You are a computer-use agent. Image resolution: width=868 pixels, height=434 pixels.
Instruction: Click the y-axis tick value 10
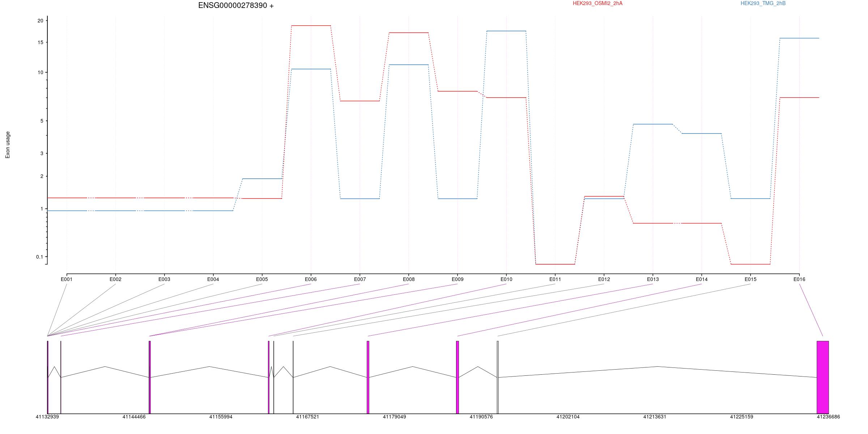[40, 72]
